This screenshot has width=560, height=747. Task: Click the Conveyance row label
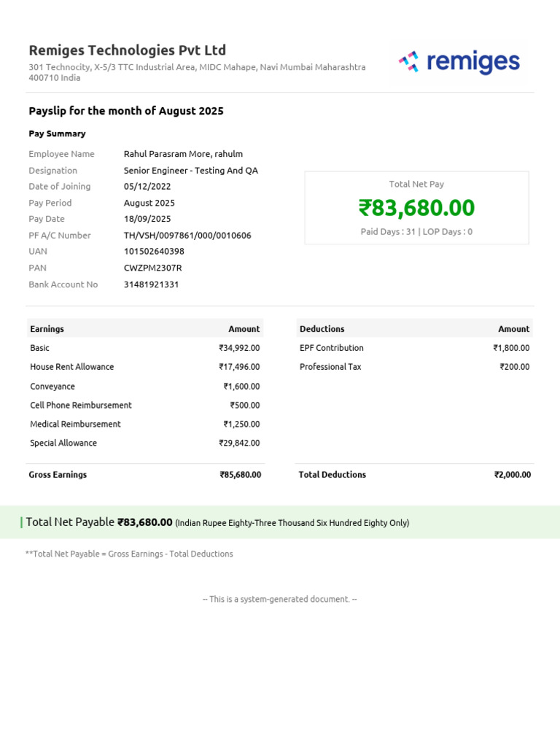pos(52,387)
